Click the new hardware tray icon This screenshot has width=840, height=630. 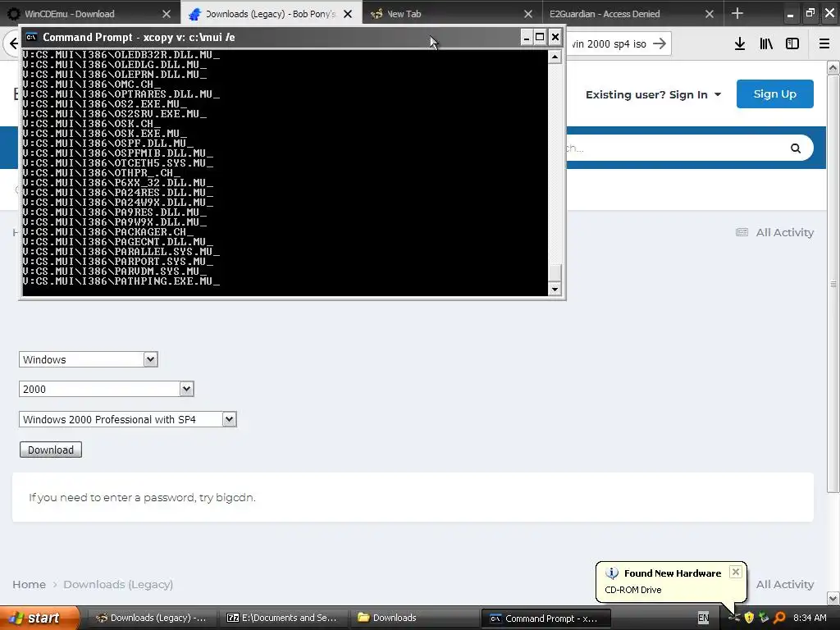point(733,618)
